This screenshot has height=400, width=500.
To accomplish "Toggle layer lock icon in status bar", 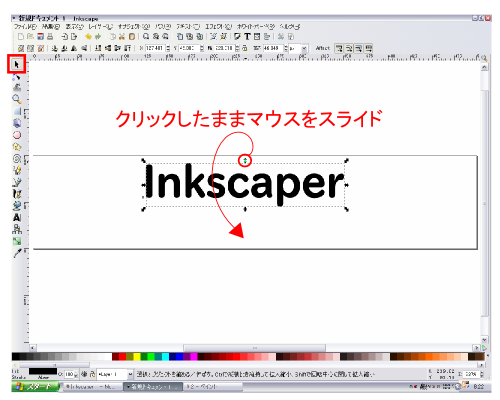I will (x=92, y=374).
